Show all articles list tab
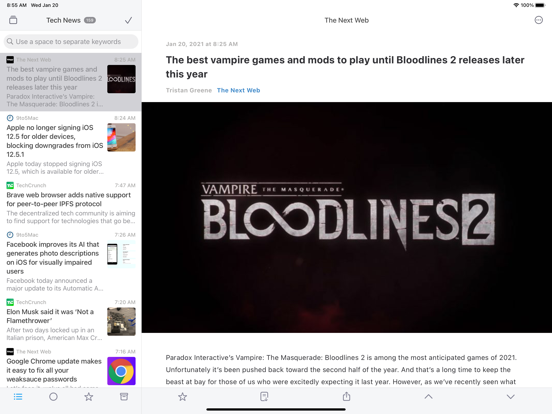This screenshot has height=414, width=552. pyautogui.click(x=18, y=397)
